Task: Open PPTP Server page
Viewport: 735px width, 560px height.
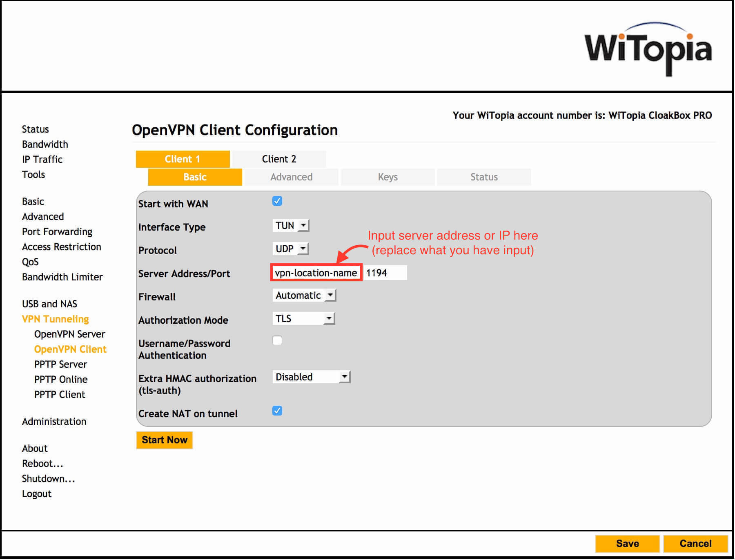Action: (x=61, y=364)
